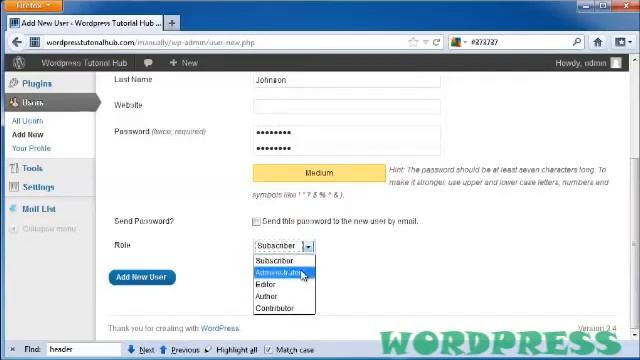The width and height of the screenshot is (640, 360).
Task: Visit Wordpress Tutorial Hub site link
Action: pyautogui.click(x=84, y=63)
